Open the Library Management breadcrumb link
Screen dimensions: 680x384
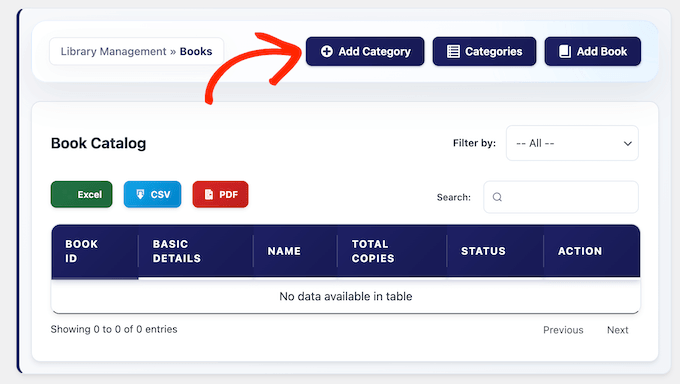[113, 51]
